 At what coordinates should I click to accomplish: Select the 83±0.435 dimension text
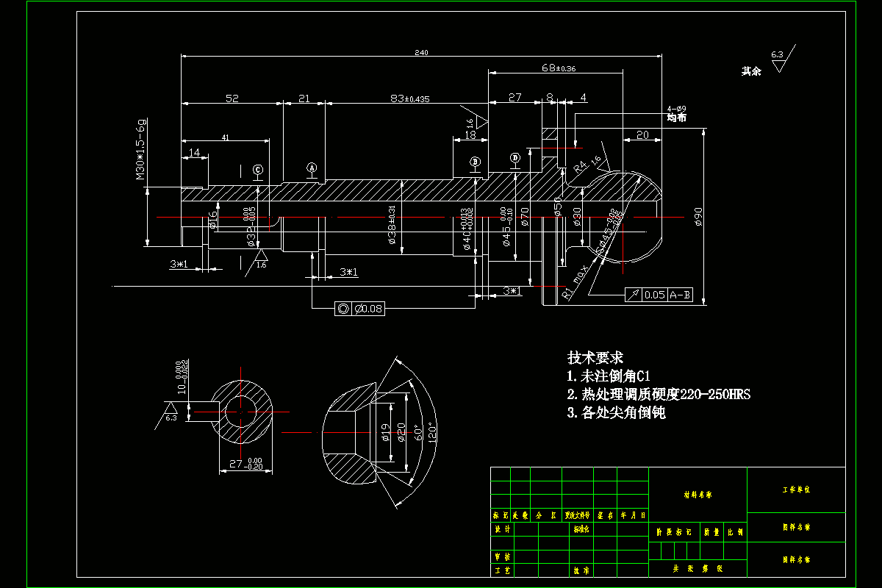tap(409, 98)
